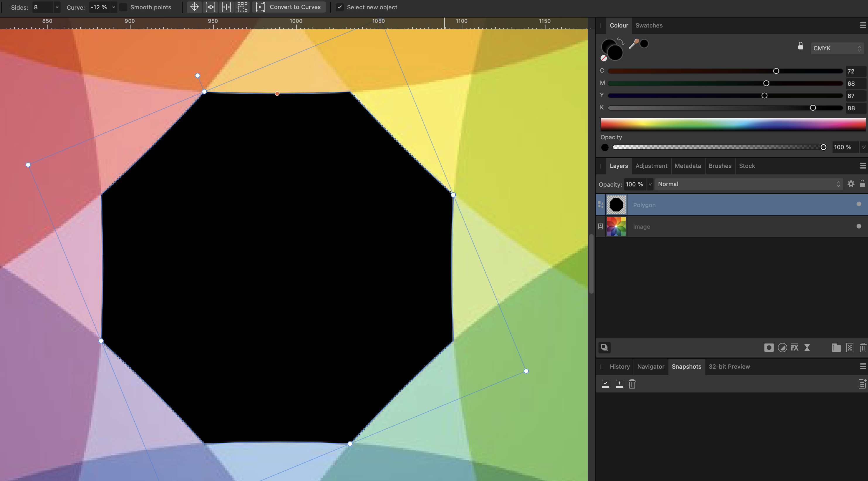Open the colour opacity 100 % dropdown arrow
This screenshot has height=481, width=868.
(x=863, y=147)
